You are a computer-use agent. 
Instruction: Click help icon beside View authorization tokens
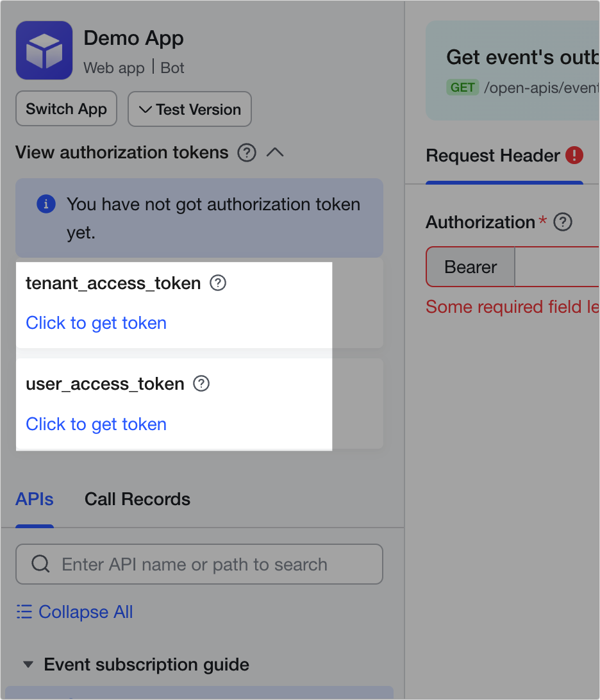point(247,153)
